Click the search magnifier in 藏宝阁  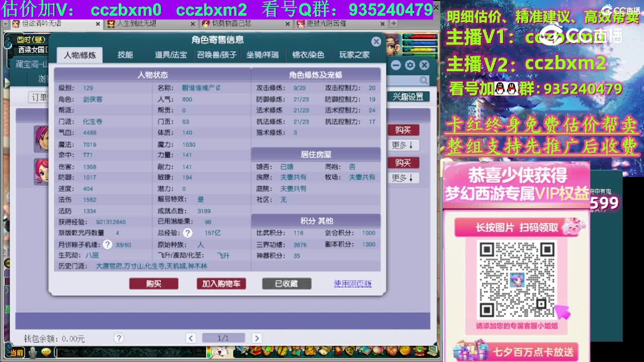click(424, 80)
